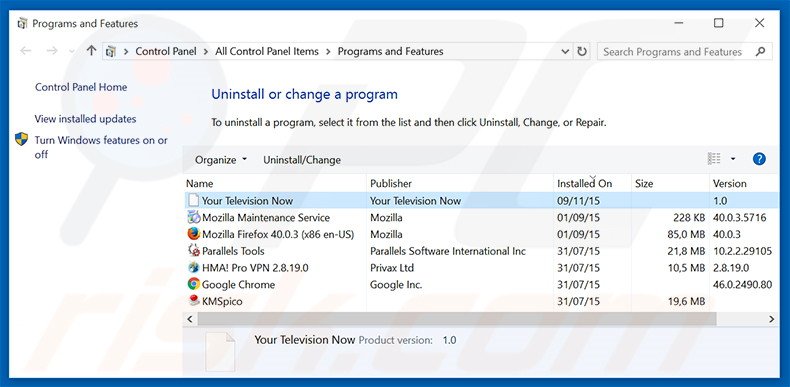Sort by the Name column header
This screenshot has height=387, width=790.
coord(275,183)
